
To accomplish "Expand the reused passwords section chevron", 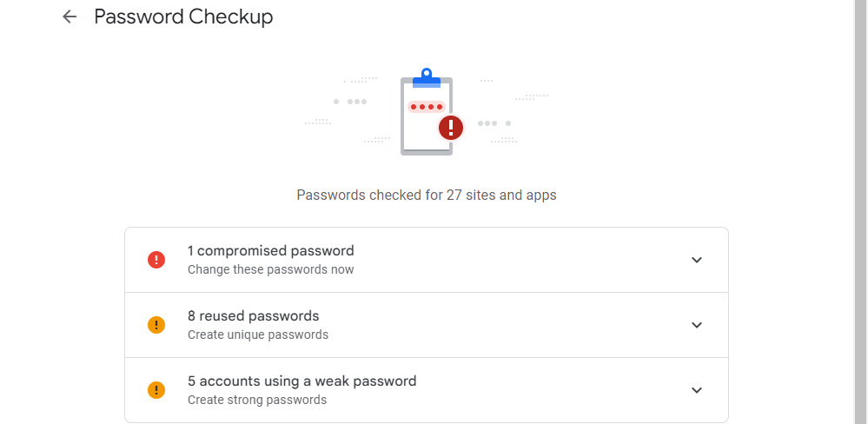I will coord(696,325).
